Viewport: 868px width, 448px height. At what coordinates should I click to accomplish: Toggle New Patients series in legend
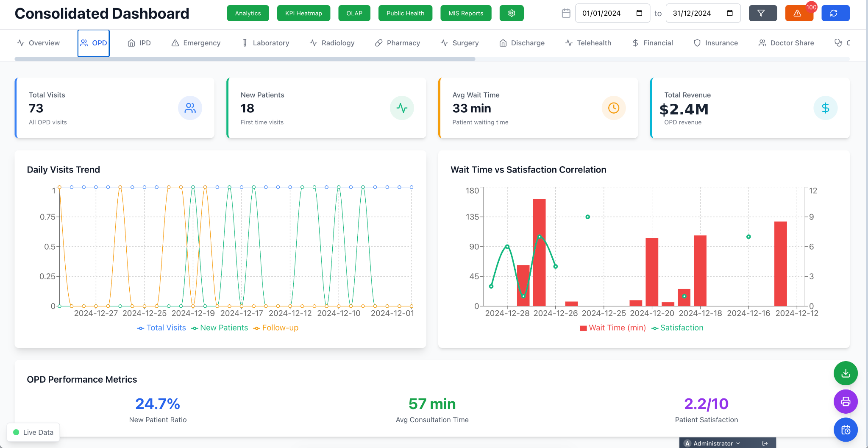220,328
